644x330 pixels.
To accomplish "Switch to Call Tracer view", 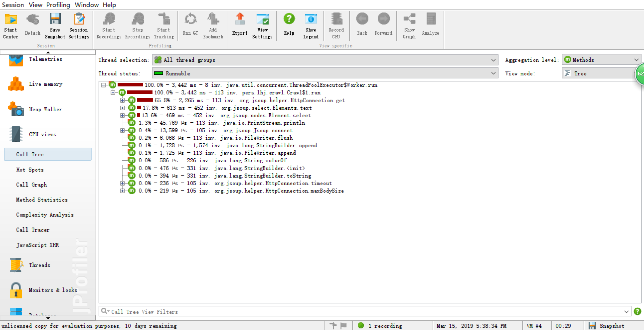I will tap(33, 230).
